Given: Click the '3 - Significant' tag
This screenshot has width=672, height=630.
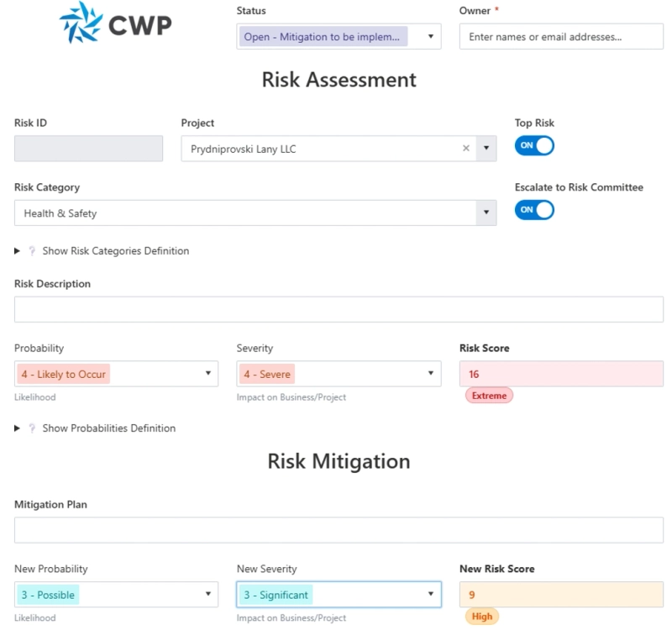Looking at the screenshot, I should 276,595.
